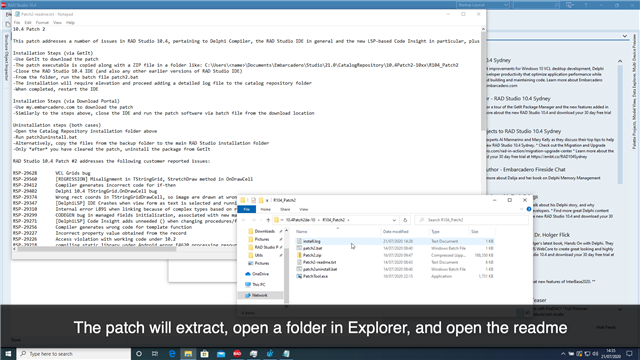Sort files by Size column
This screenshot has height=360, width=640.
point(474,231)
